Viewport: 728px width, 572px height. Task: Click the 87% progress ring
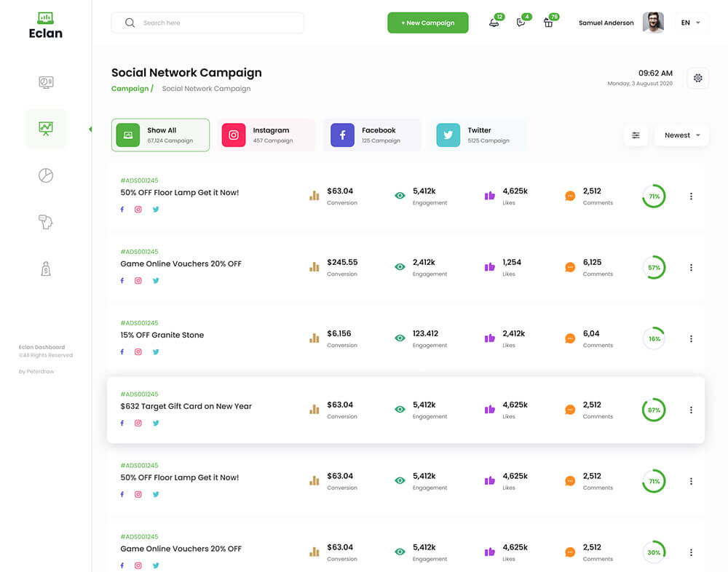tap(654, 410)
